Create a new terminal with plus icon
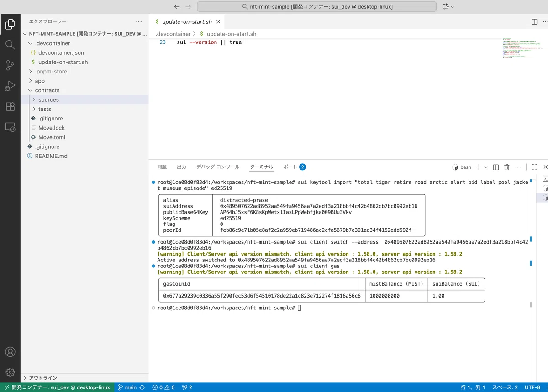Image resolution: width=548 pixels, height=392 pixels. point(479,167)
